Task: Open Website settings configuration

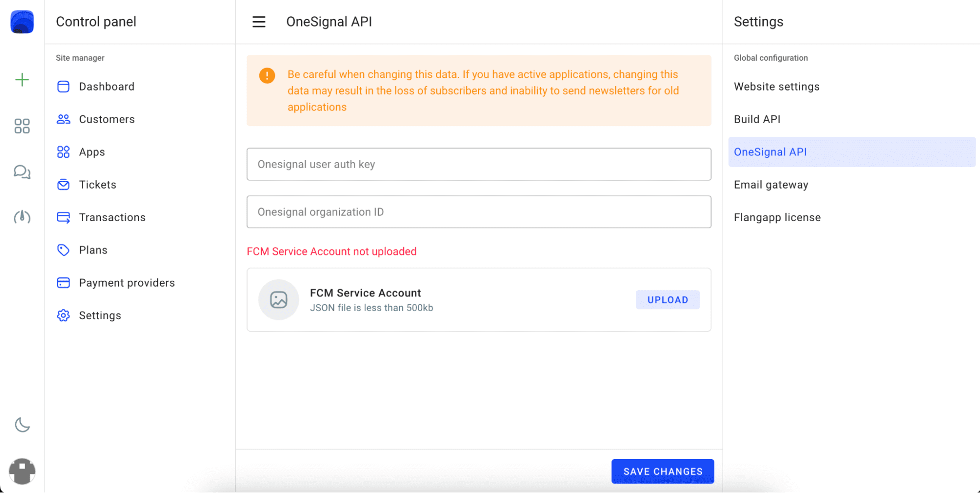Action: point(777,87)
